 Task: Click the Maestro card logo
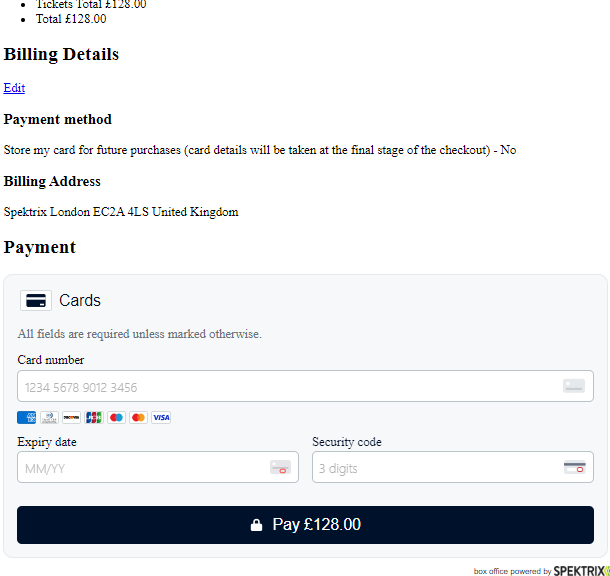point(116,418)
